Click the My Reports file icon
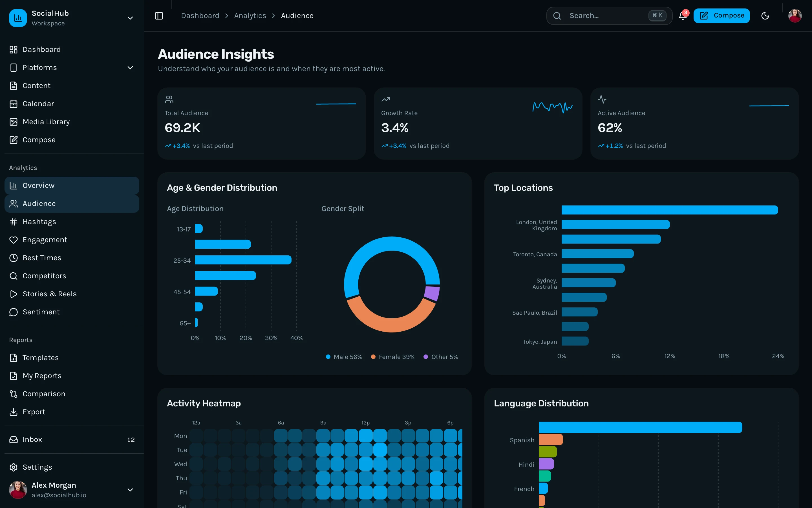 (x=14, y=376)
